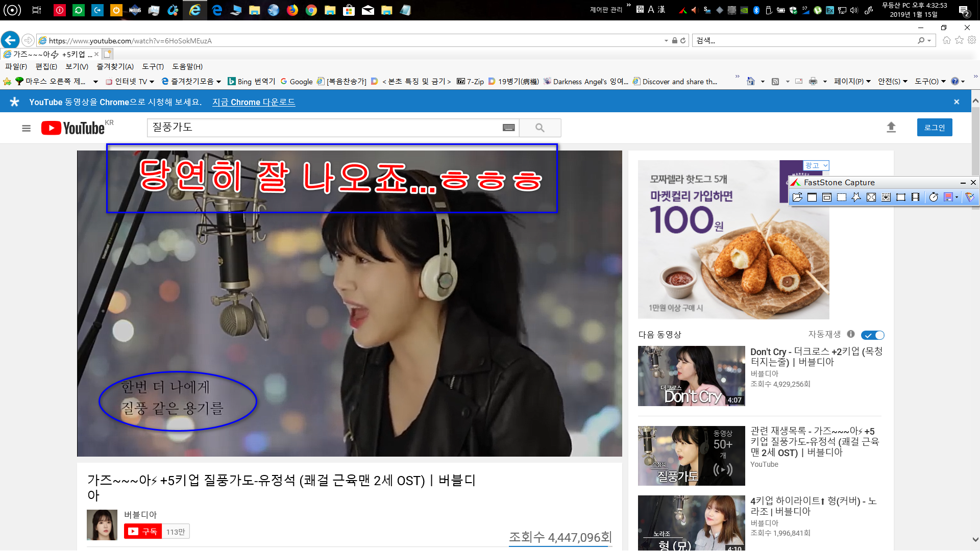
Task: Click the YouTube upload arrow icon
Action: tap(891, 127)
